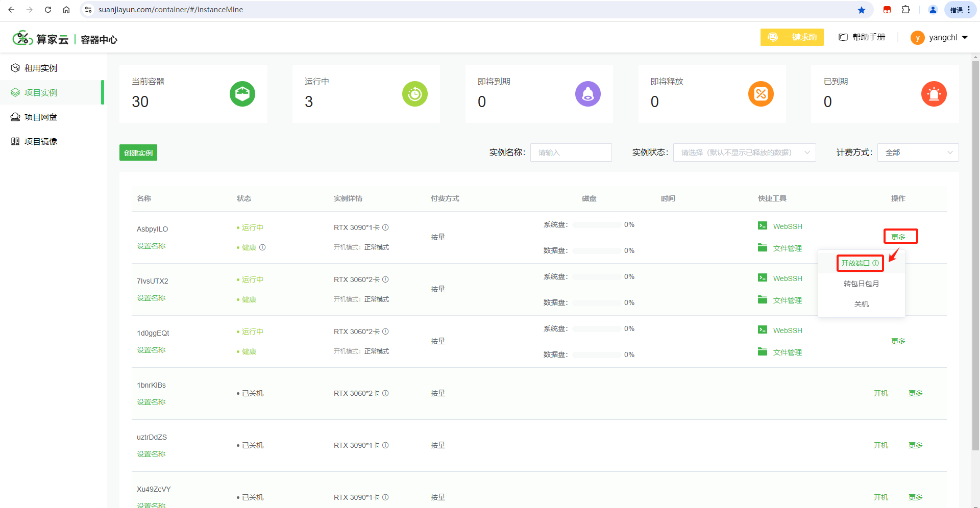Open the browser extensions puzzle icon

tap(906, 10)
